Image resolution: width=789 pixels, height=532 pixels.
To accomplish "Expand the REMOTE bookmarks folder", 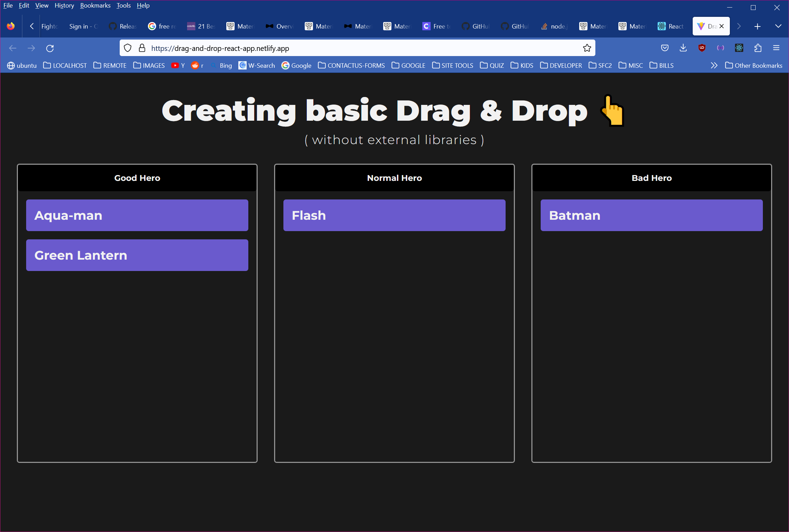I will 110,65.
